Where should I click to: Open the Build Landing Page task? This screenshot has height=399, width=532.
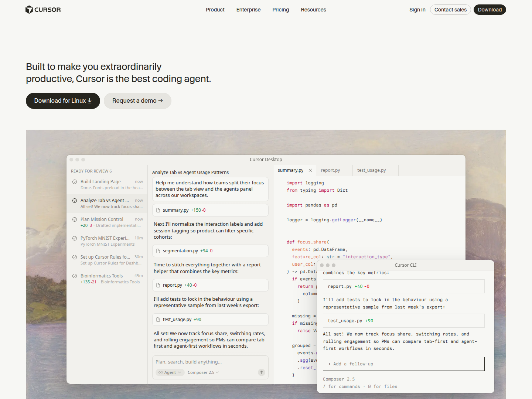(x=107, y=185)
